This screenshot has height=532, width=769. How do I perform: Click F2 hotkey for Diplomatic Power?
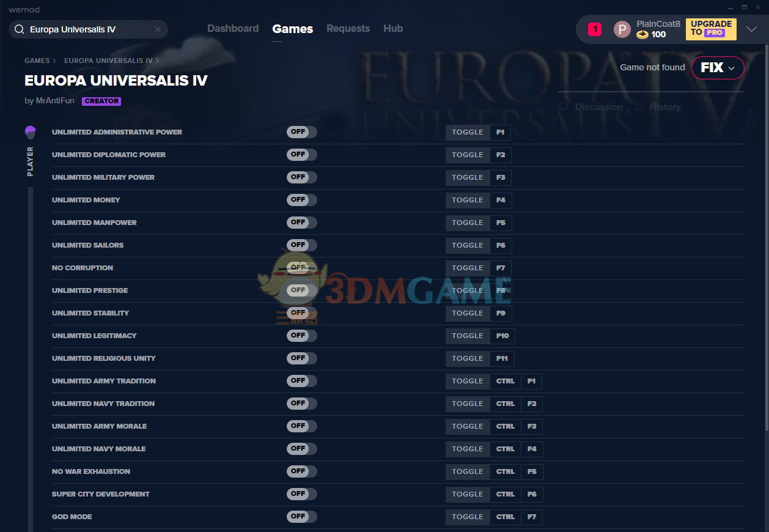(501, 155)
